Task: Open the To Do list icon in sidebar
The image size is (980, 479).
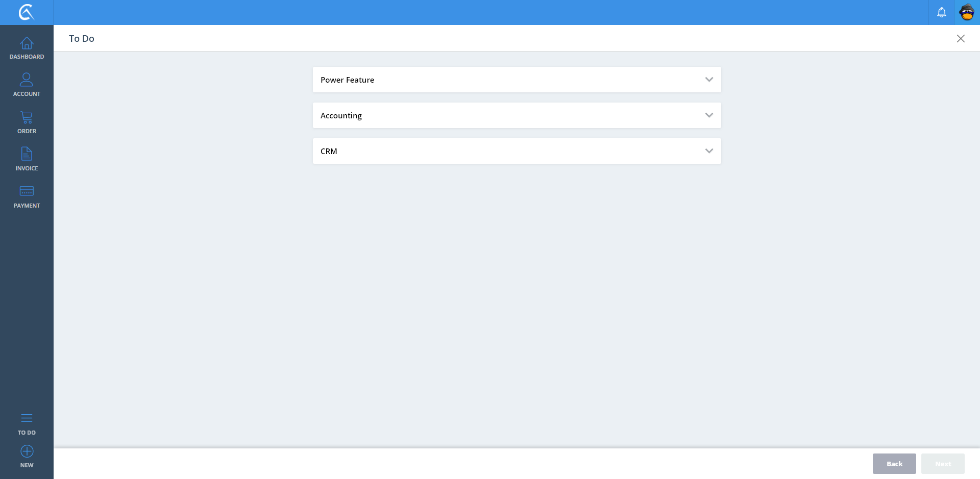Action: (x=27, y=418)
